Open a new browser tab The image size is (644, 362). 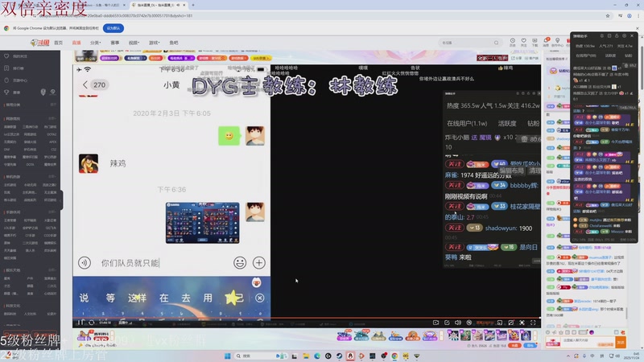[x=193, y=5]
